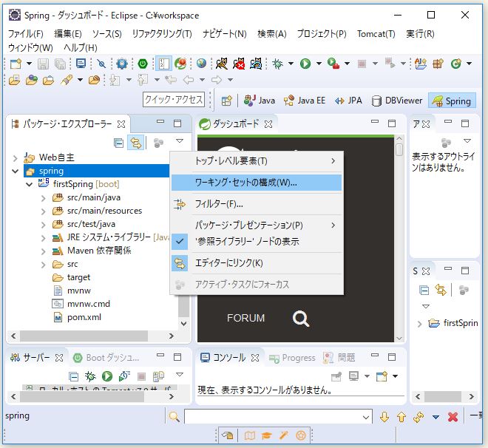This screenshot has width=488, height=448.
Task: Toggle Link with Editor in S view
Action: pos(441,291)
